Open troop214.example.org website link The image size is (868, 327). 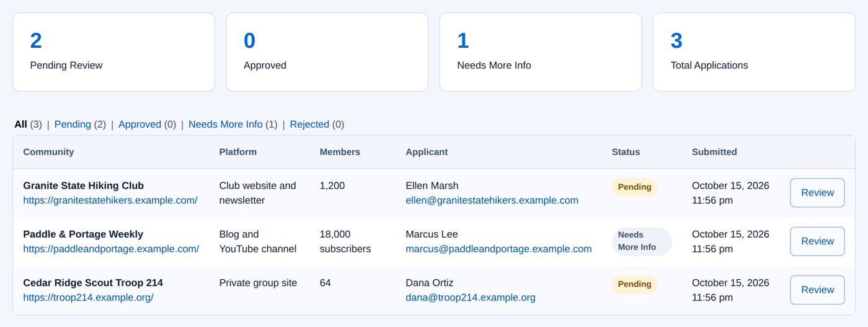click(88, 297)
